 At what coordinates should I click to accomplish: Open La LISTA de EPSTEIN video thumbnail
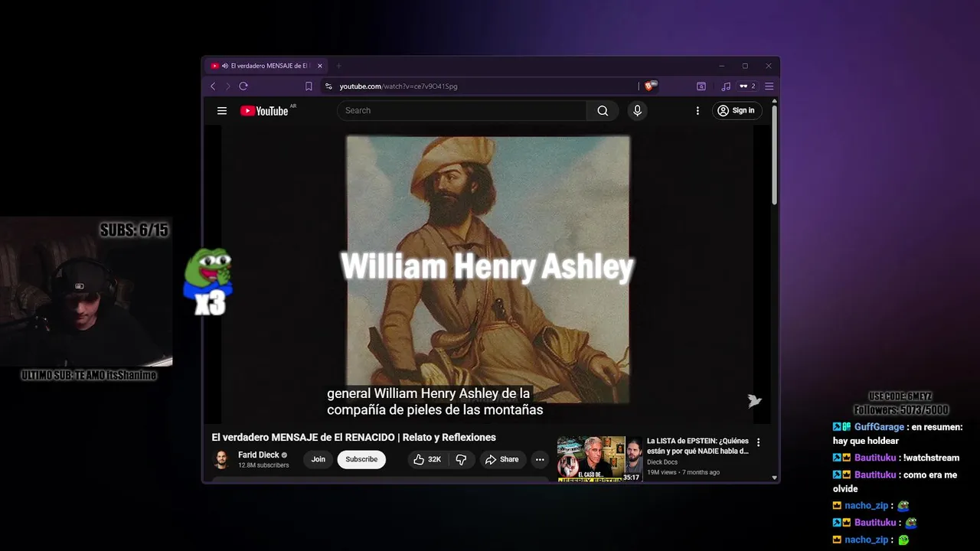click(x=599, y=459)
